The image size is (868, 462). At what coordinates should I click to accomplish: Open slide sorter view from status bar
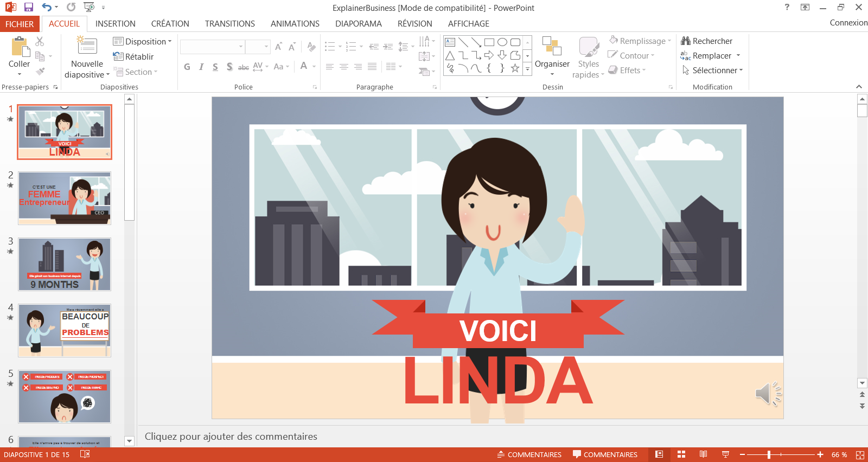[x=681, y=454]
